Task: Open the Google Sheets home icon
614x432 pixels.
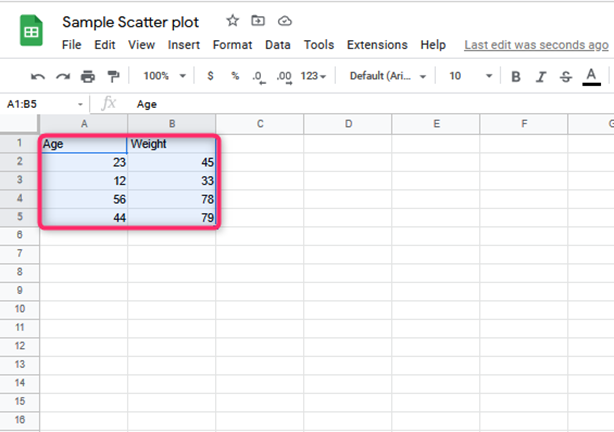Action: (x=31, y=30)
